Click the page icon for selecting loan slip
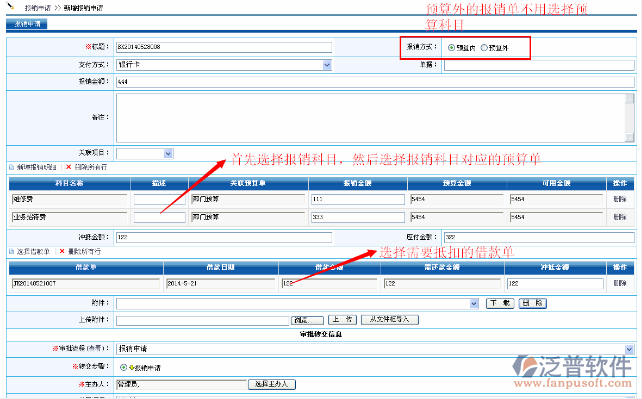Screen dimensions: 642x399 point(11,251)
